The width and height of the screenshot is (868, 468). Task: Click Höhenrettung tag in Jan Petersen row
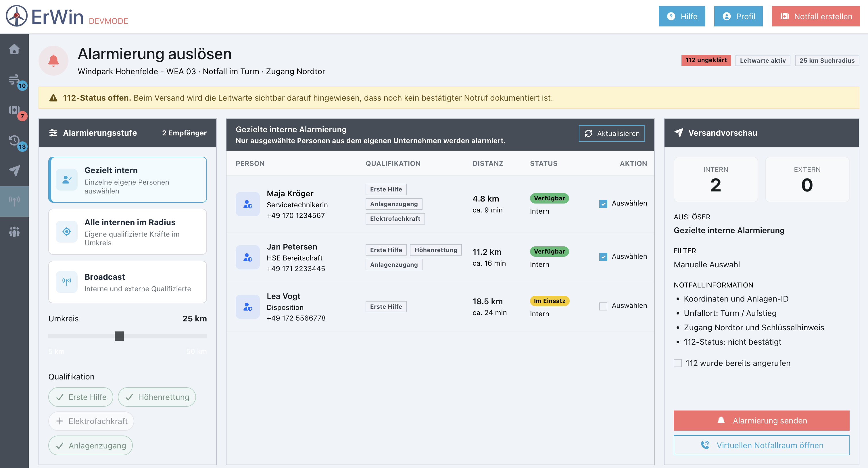point(436,250)
